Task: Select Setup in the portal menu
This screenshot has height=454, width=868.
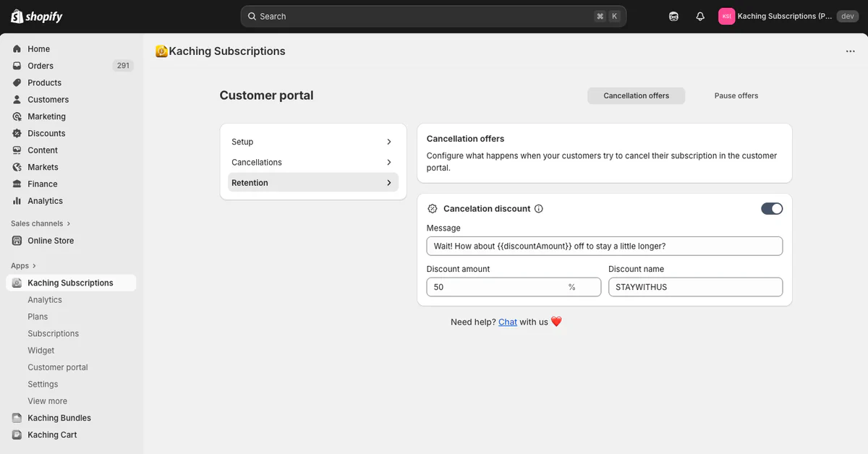Action: pos(313,142)
